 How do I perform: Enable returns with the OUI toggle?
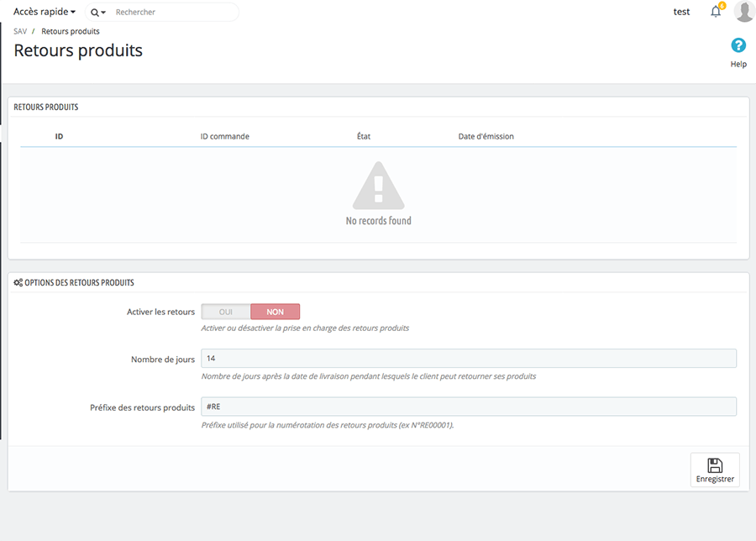pyautogui.click(x=226, y=312)
